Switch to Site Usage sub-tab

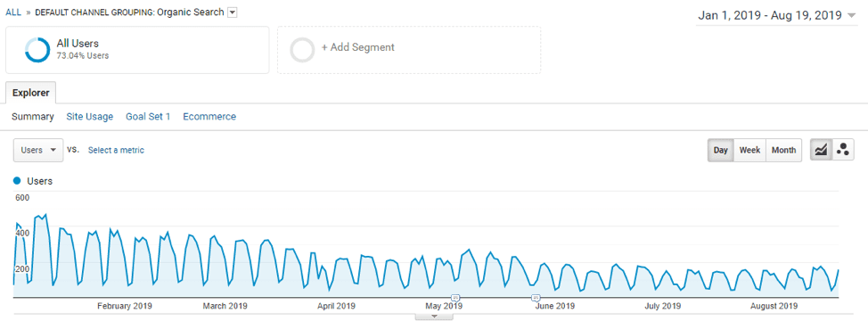[x=90, y=117]
